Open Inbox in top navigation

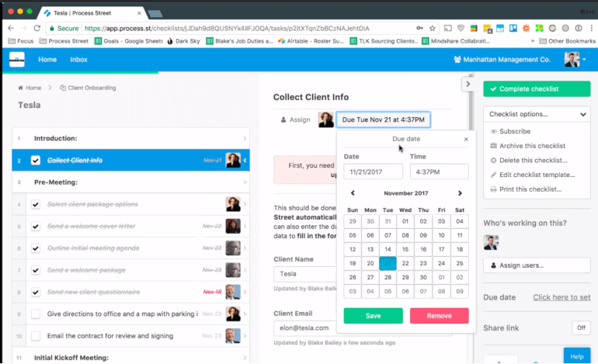pyautogui.click(x=78, y=60)
